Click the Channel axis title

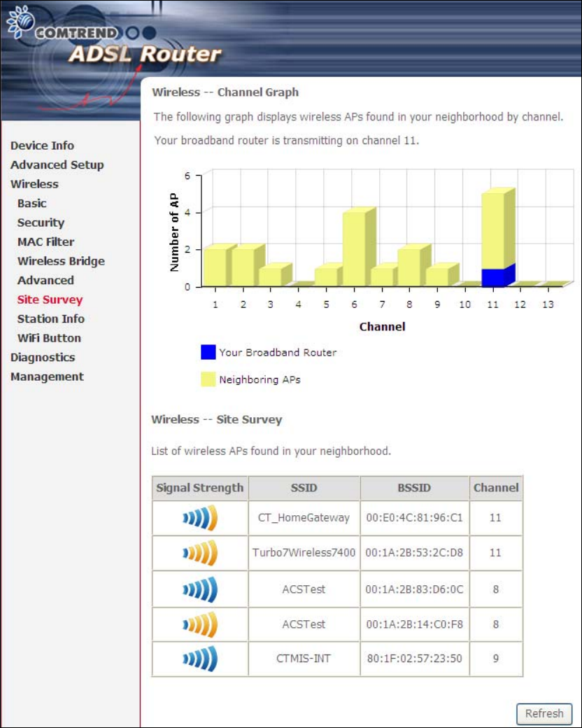[x=382, y=327]
